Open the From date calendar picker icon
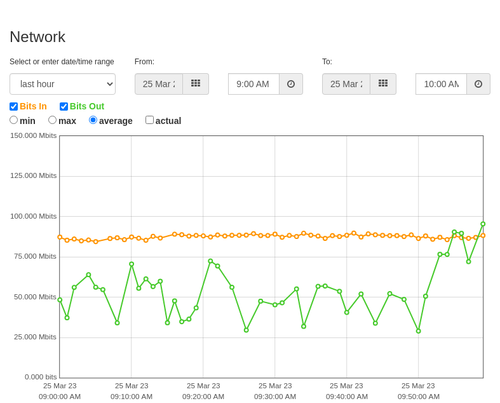This screenshot has width=500, height=403. point(196,84)
